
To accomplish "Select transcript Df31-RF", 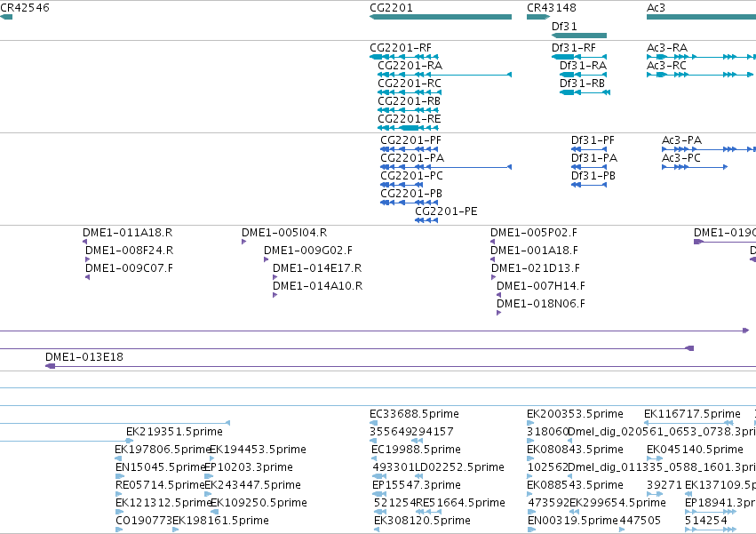I will click(579, 57).
